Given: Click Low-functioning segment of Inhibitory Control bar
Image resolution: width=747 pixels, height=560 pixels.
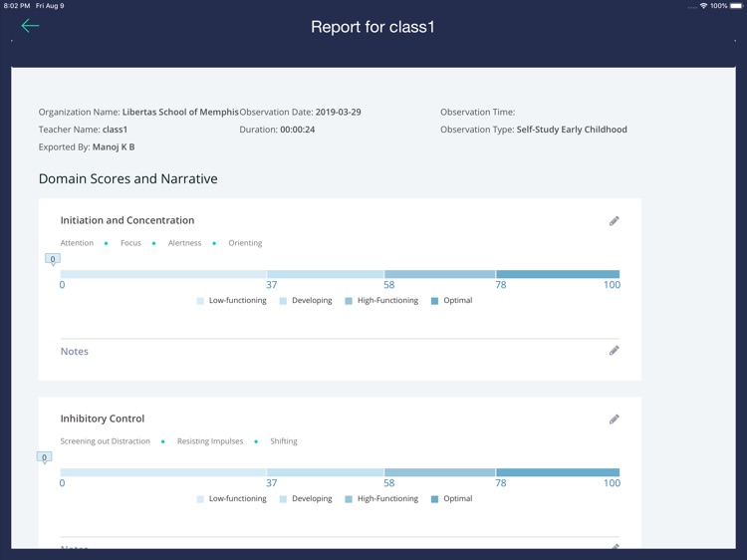Looking at the screenshot, I should [x=163, y=472].
